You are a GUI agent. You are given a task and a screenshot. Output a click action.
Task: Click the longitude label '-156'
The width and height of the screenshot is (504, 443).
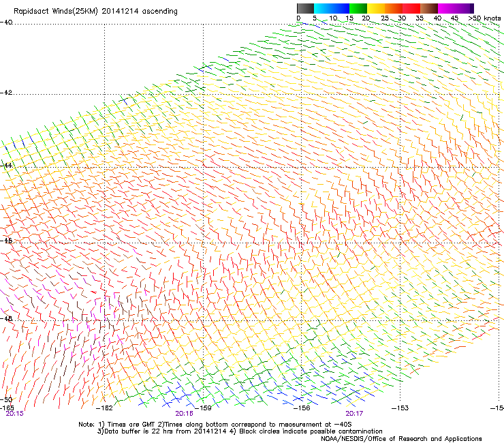click(302, 408)
